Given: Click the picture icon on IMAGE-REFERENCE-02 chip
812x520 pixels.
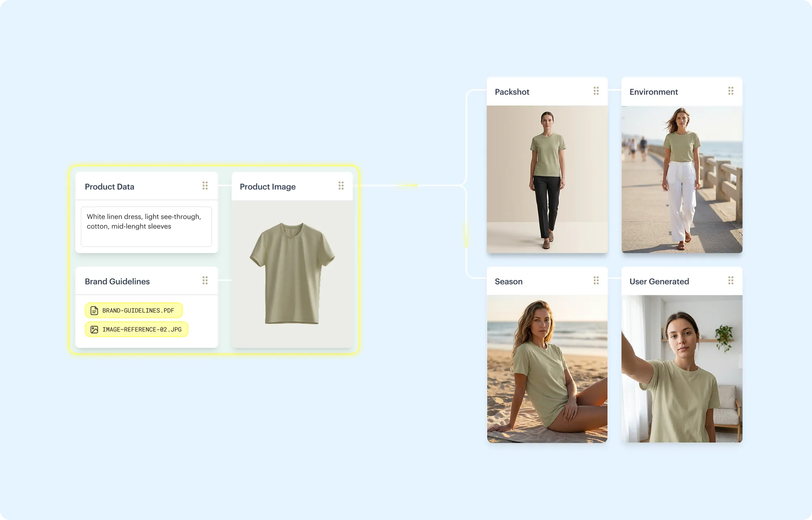Looking at the screenshot, I should coord(94,329).
